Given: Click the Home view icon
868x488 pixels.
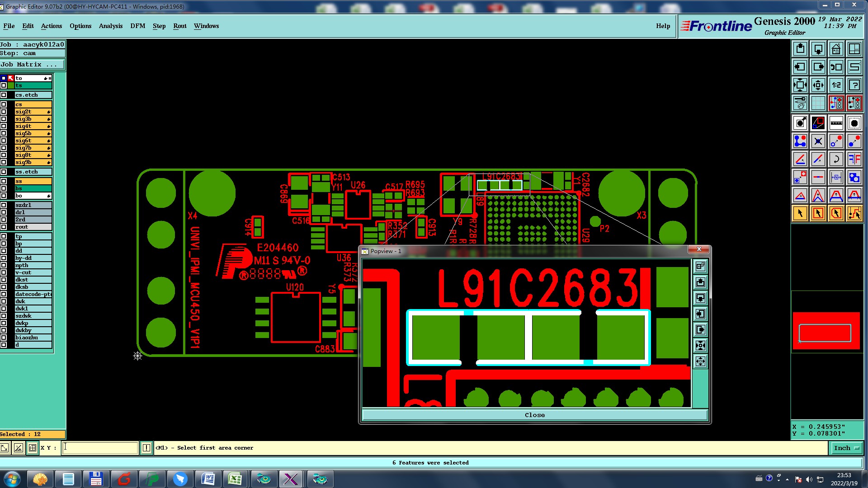Looking at the screenshot, I should tap(836, 49).
